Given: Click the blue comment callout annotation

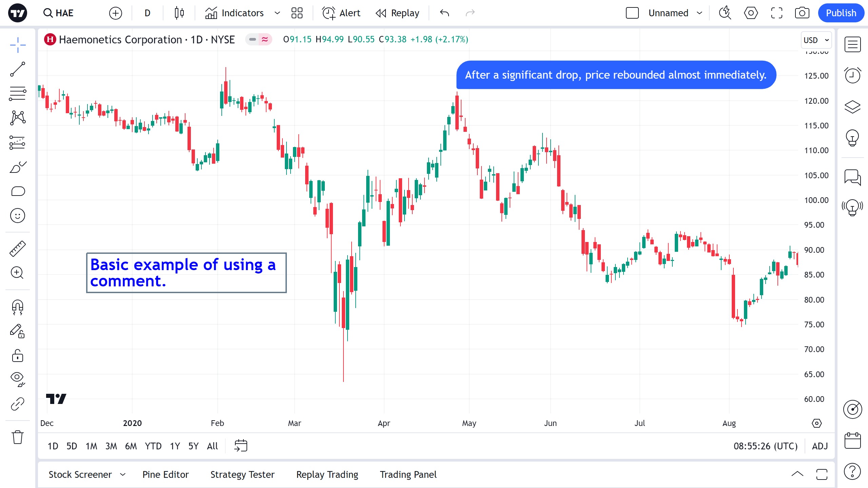Looking at the screenshot, I should [x=616, y=75].
